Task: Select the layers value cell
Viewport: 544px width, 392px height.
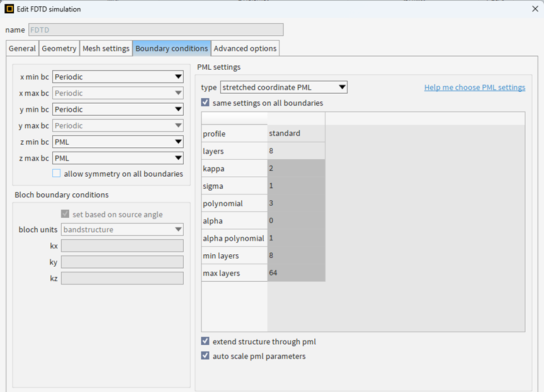Action: [x=297, y=151]
